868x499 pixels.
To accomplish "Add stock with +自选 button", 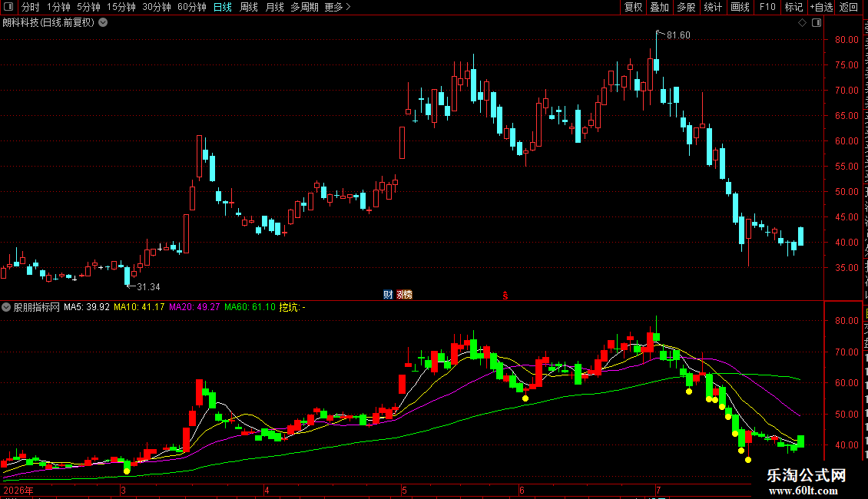I will coord(821,7).
